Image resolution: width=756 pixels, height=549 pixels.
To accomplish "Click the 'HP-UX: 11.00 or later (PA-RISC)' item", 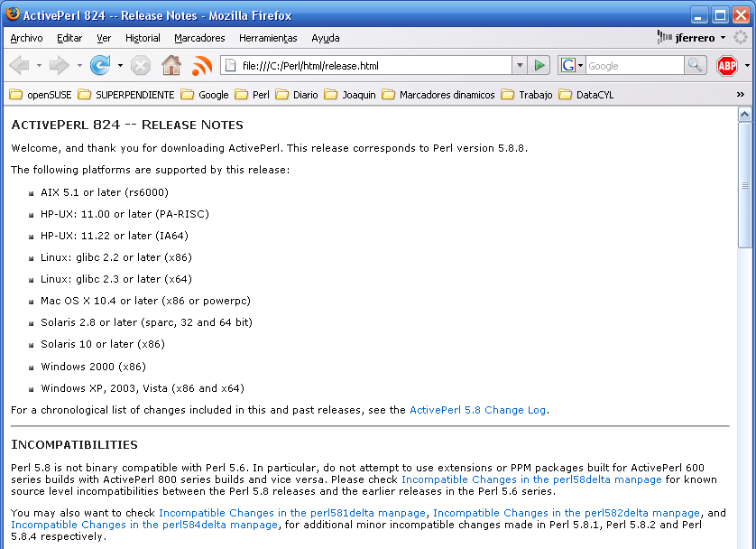I will 124,214.
